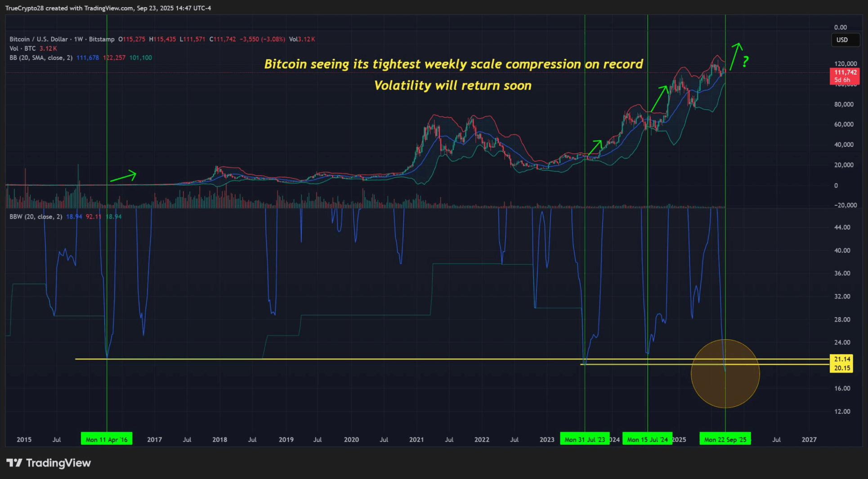Click the Mon 11 Apr '16 date marker

click(107, 439)
